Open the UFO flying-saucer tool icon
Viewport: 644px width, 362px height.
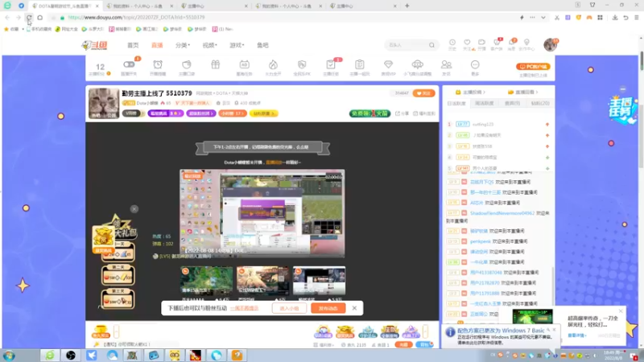(x=417, y=64)
